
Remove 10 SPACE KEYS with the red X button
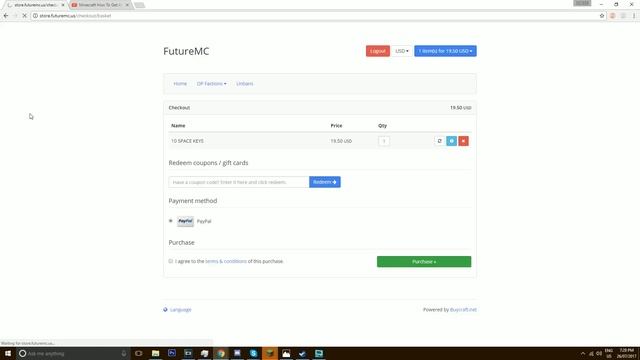pos(463,141)
